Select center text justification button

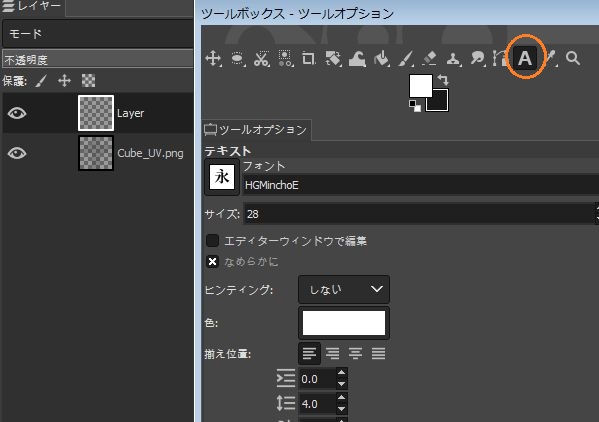pos(355,354)
